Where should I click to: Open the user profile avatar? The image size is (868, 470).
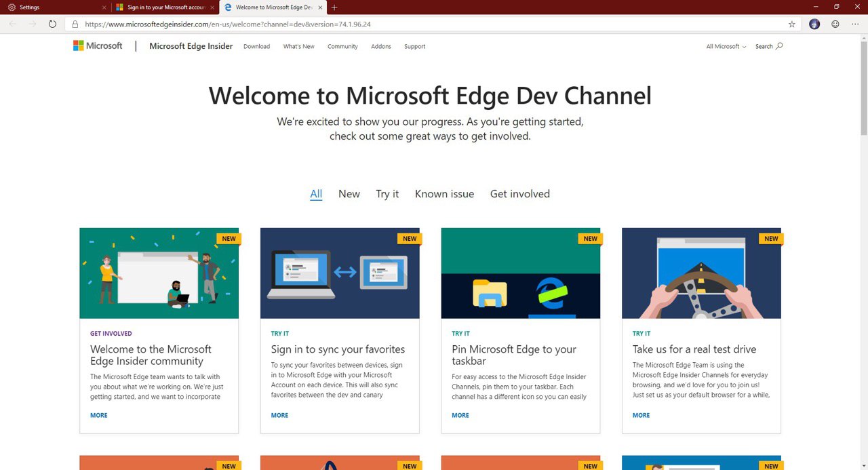tap(815, 24)
